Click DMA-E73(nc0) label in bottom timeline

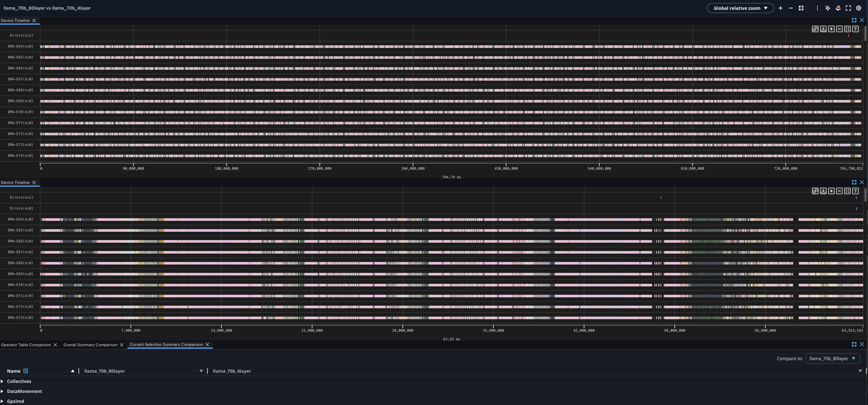coord(21,318)
